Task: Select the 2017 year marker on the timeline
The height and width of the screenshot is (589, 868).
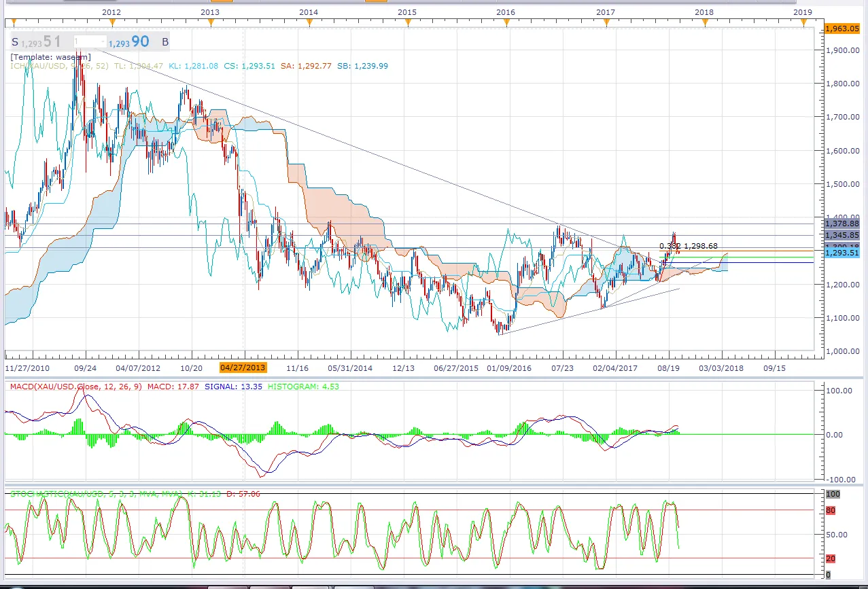Action: [x=606, y=12]
